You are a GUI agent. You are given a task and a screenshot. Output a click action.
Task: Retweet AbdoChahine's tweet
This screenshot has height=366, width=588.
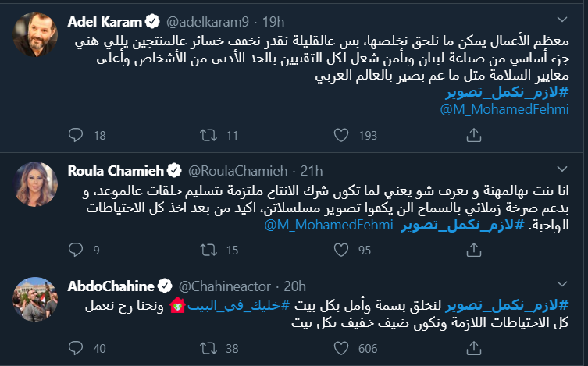[209, 349]
